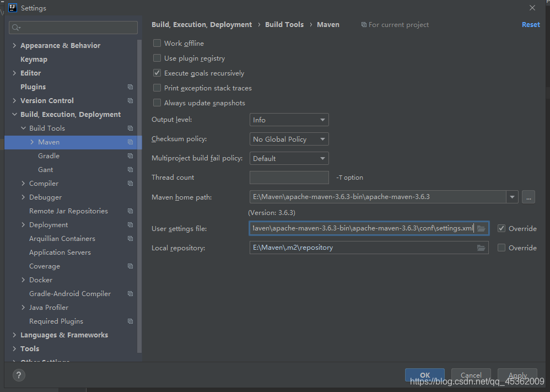
Task: Click the project-level icon beside Version Control
Action: click(x=130, y=101)
